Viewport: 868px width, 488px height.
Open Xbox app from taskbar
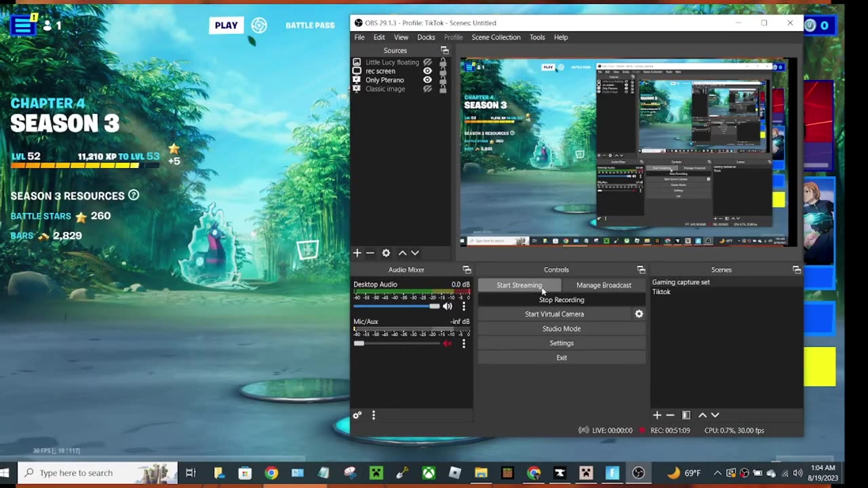[429, 472]
